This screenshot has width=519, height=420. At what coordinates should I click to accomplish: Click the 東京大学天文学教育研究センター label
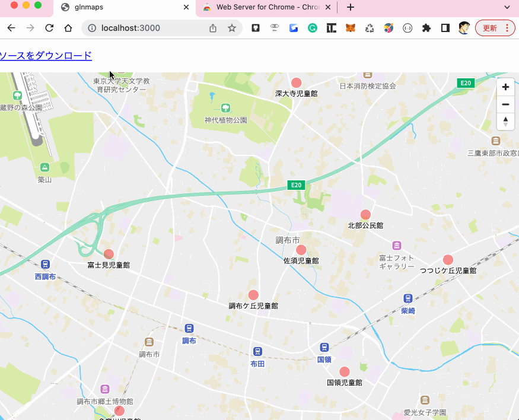pyautogui.click(x=122, y=85)
